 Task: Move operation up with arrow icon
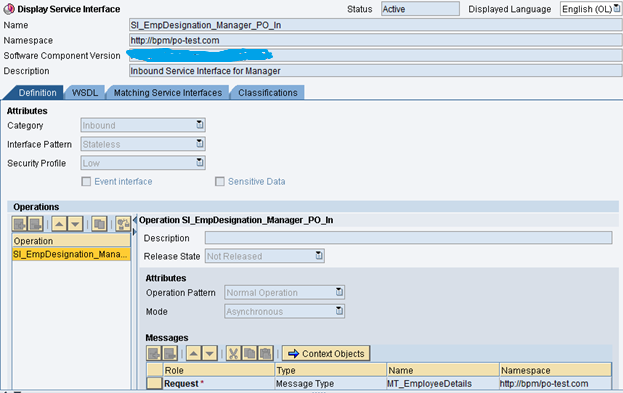click(x=59, y=224)
